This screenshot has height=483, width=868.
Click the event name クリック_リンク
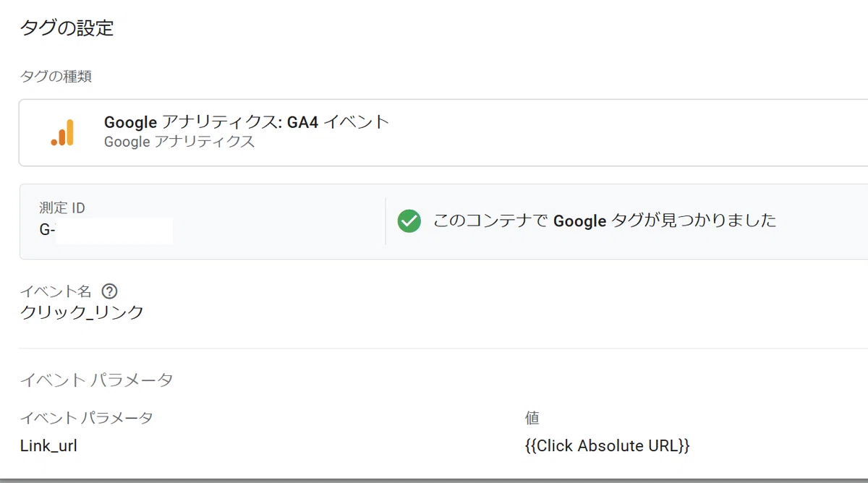(82, 312)
